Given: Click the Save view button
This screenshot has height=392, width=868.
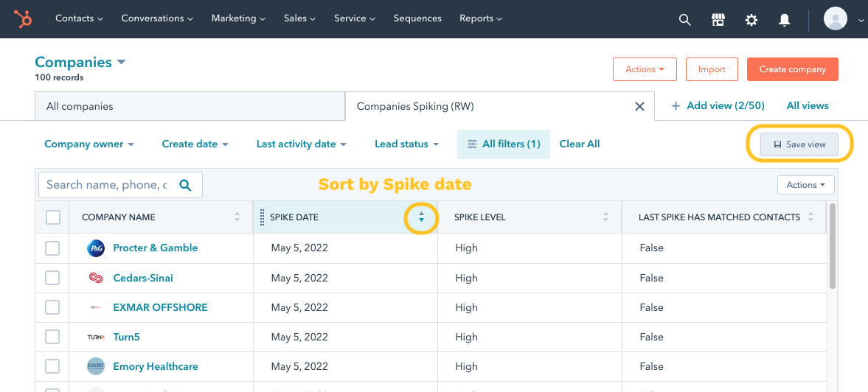Looking at the screenshot, I should [x=799, y=144].
